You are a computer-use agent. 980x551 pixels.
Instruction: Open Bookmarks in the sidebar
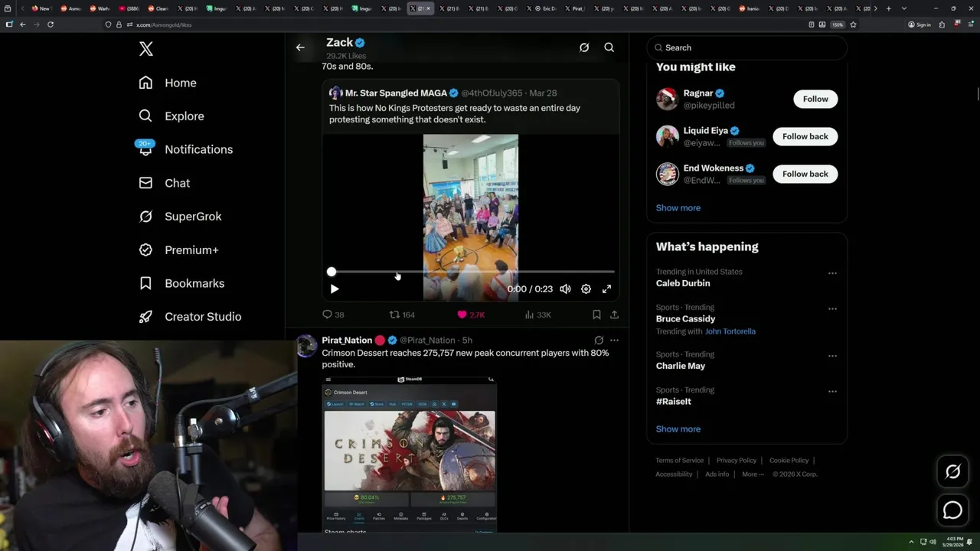pos(181,283)
